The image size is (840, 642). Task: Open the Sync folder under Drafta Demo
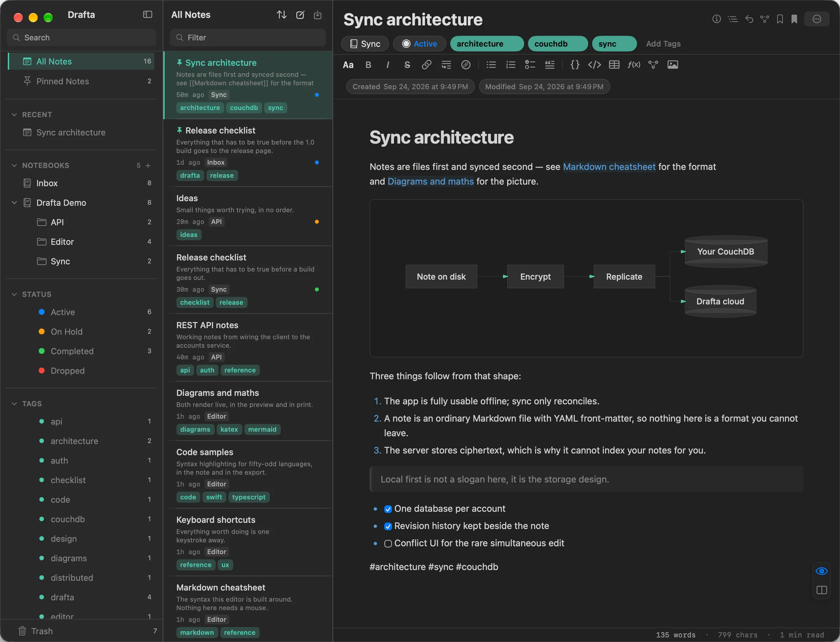(x=81, y=261)
